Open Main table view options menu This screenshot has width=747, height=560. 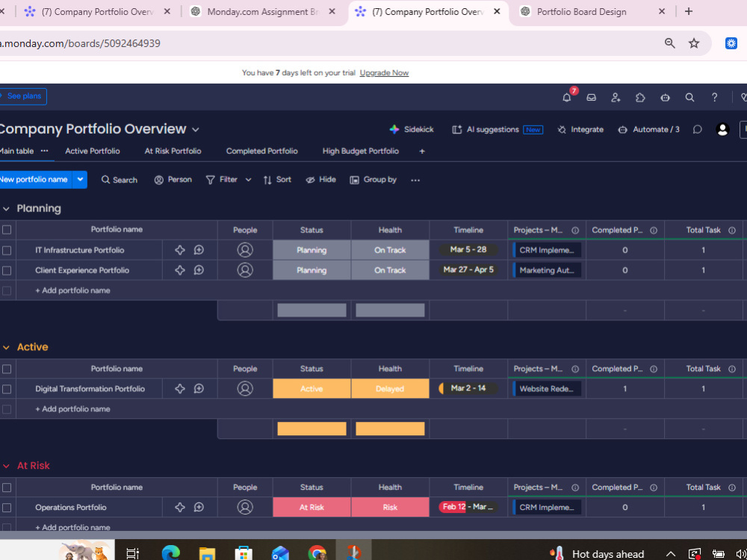44,151
